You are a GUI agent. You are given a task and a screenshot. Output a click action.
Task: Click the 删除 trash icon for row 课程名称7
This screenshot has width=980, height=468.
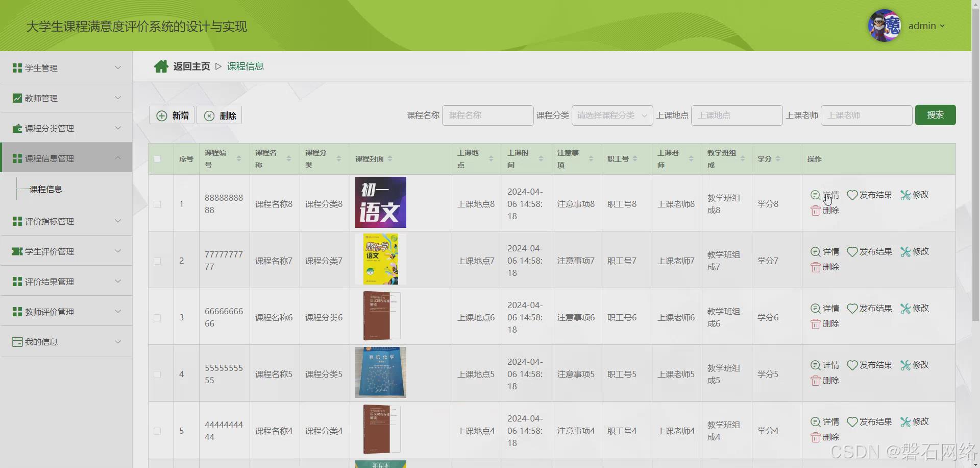point(815,267)
